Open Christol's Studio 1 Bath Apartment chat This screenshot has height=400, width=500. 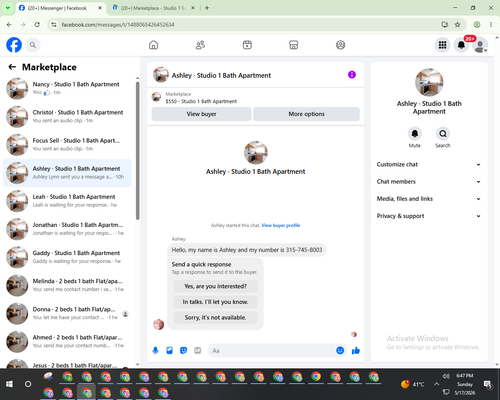coord(67,117)
